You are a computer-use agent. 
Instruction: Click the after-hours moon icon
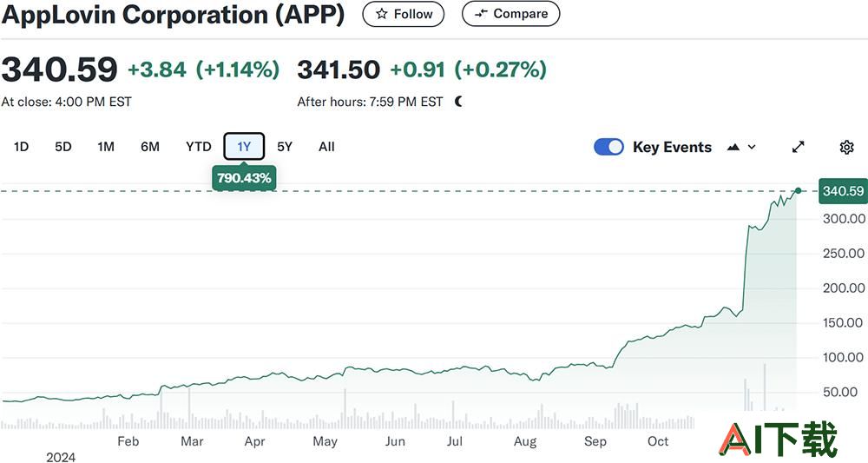(x=458, y=102)
